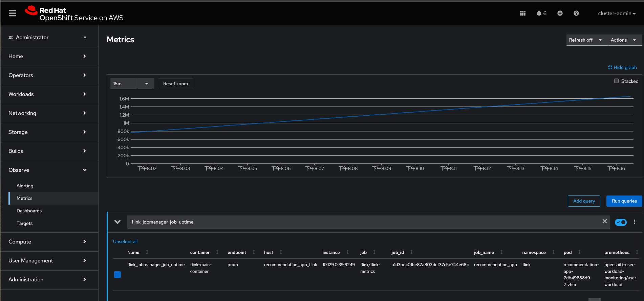The image size is (644, 301).
Task: Click the Run queries button
Action: tap(624, 201)
